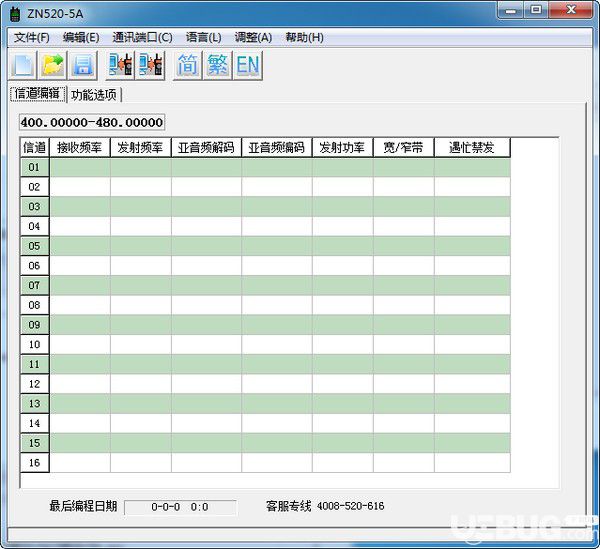Image resolution: width=600 pixels, height=549 pixels.
Task: Maximize the ZN520-5A window
Action: [x=536, y=10]
